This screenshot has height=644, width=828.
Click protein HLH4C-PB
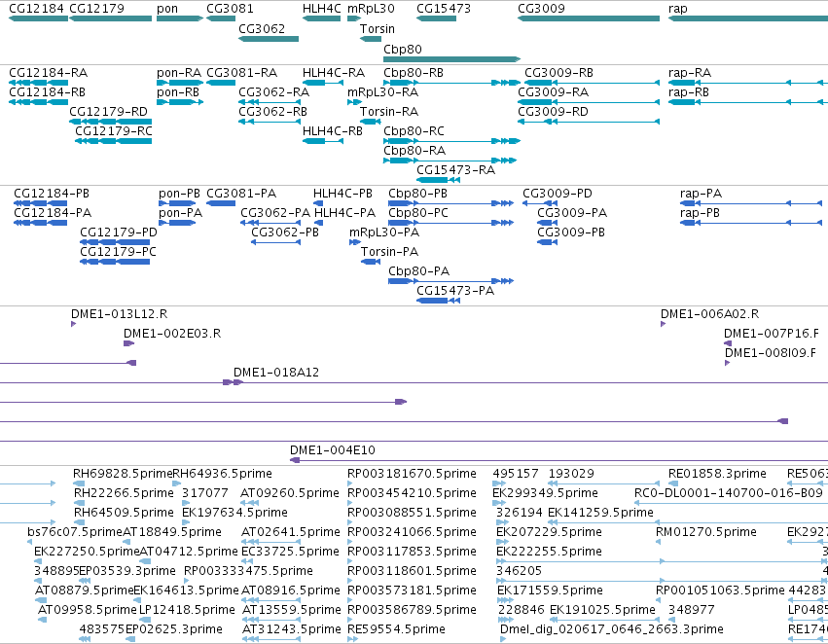pyautogui.click(x=318, y=203)
